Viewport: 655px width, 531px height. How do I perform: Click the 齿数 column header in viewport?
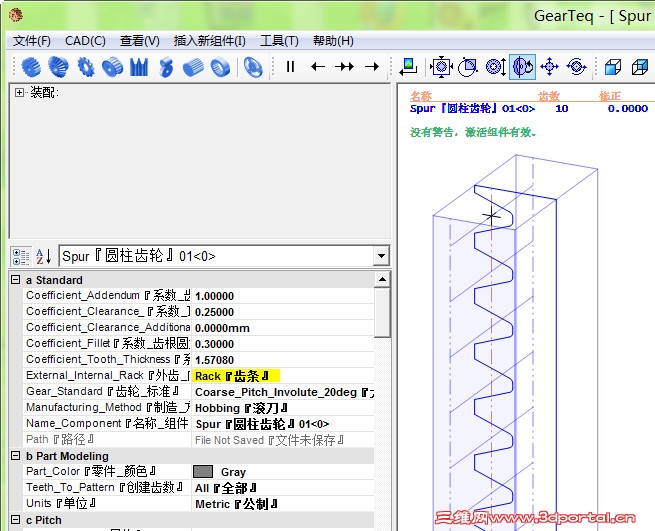(x=548, y=97)
